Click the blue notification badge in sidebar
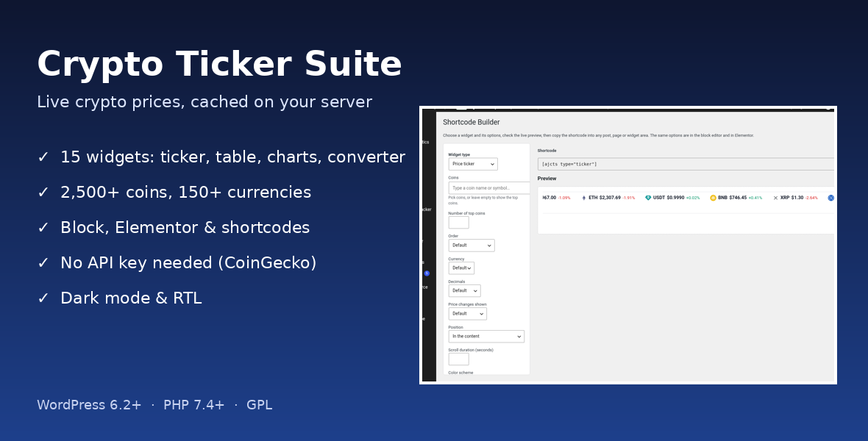 (427, 273)
